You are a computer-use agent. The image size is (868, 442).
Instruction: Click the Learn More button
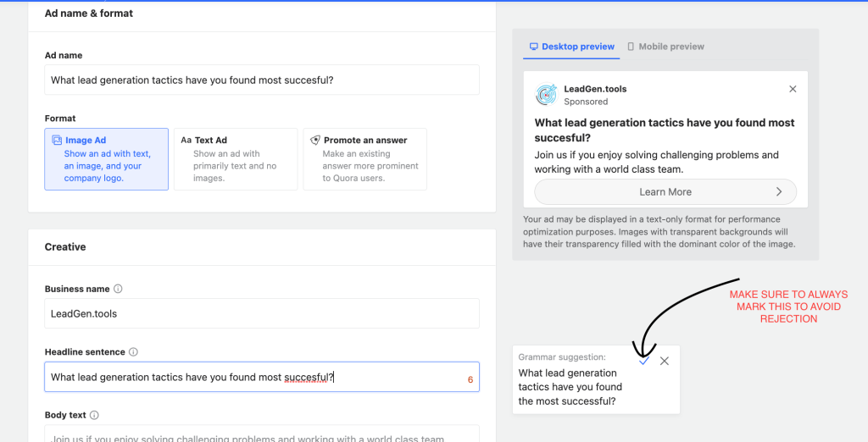(x=665, y=192)
